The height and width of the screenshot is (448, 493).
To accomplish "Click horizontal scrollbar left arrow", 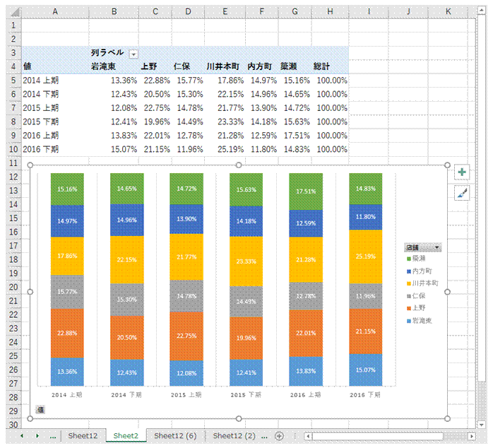I will tap(308, 436).
